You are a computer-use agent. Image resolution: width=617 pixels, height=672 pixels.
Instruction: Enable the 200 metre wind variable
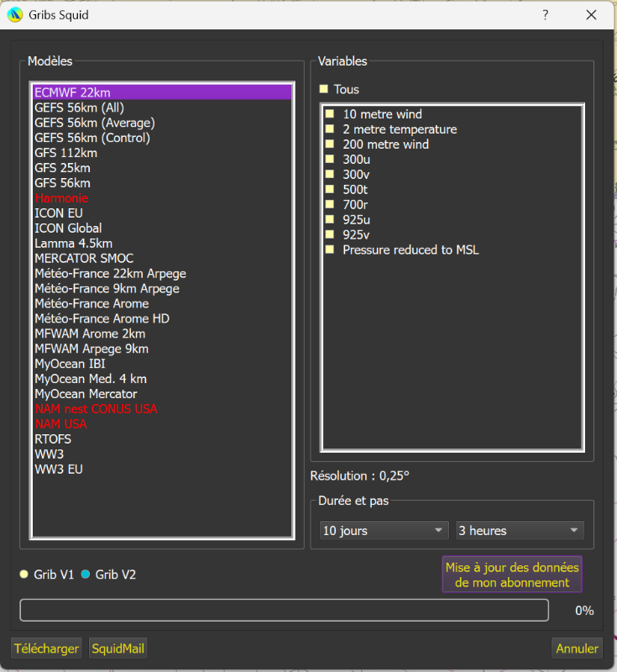tap(330, 144)
